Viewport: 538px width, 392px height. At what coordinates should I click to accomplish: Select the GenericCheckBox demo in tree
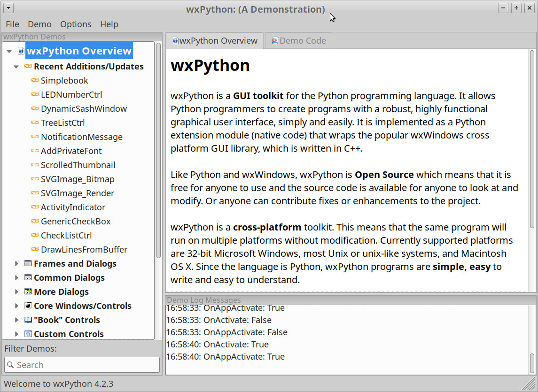[76, 222]
